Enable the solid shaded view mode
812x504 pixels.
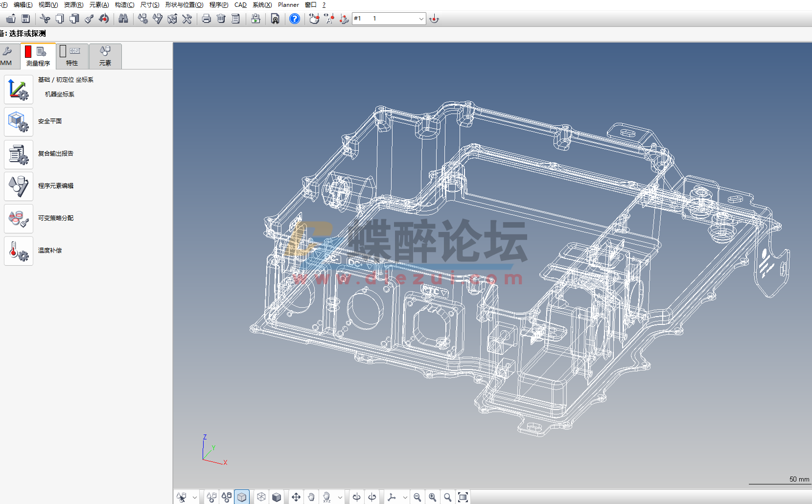(277, 497)
